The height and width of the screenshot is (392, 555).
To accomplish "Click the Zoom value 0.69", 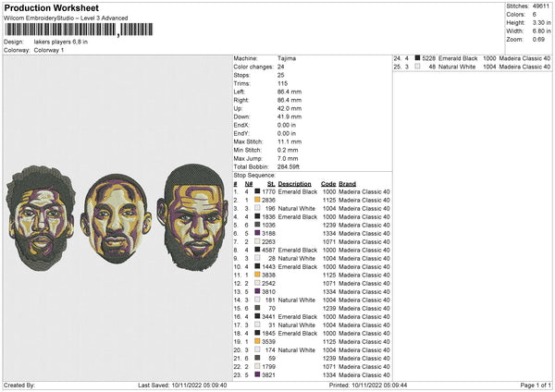I will [x=538, y=39].
